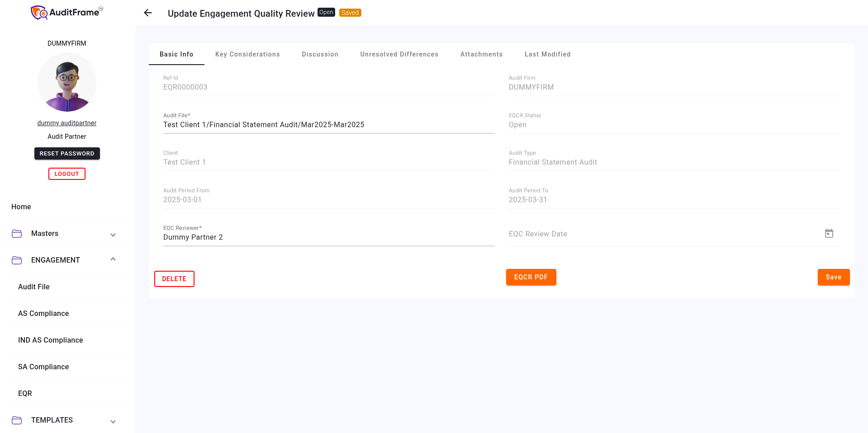Image resolution: width=868 pixels, height=433 pixels.
Task: Click the DELETE button
Action: tap(174, 279)
